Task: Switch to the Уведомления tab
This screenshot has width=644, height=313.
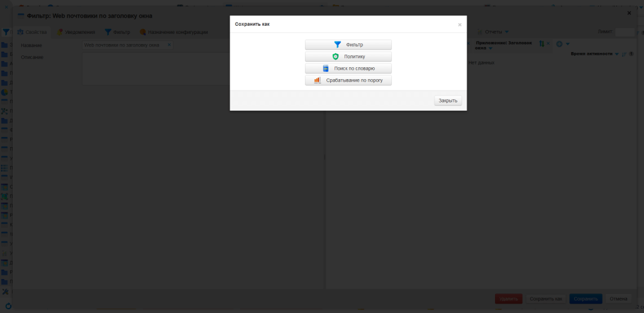Action: (x=76, y=32)
